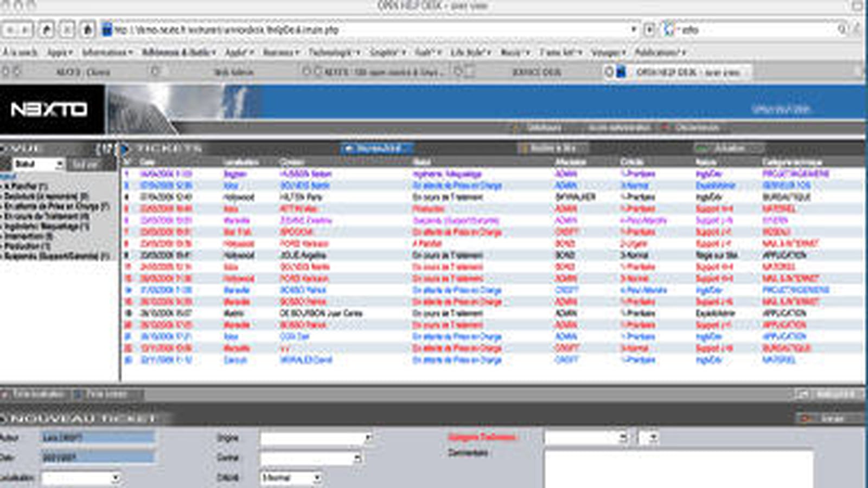The height and width of the screenshot is (488, 868).
Task: Click the Déconnexion link in top bar
Action: [x=697, y=128]
